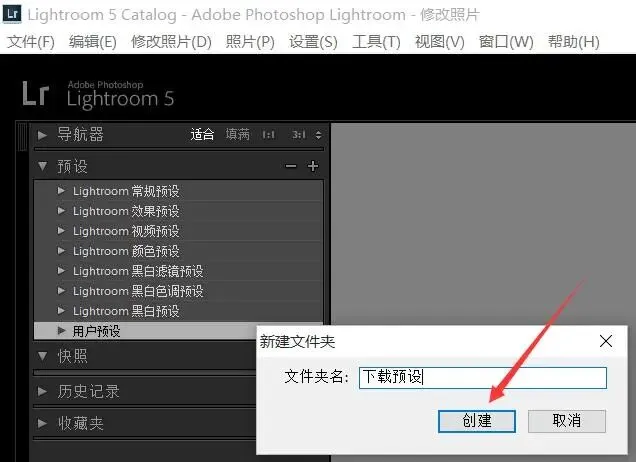Click the Lightroom 5 identity plate logo

[98, 94]
